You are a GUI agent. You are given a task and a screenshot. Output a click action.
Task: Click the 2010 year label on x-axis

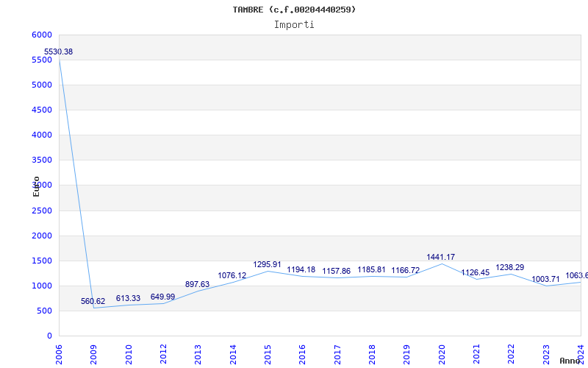pyautogui.click(x=129, y=354)
